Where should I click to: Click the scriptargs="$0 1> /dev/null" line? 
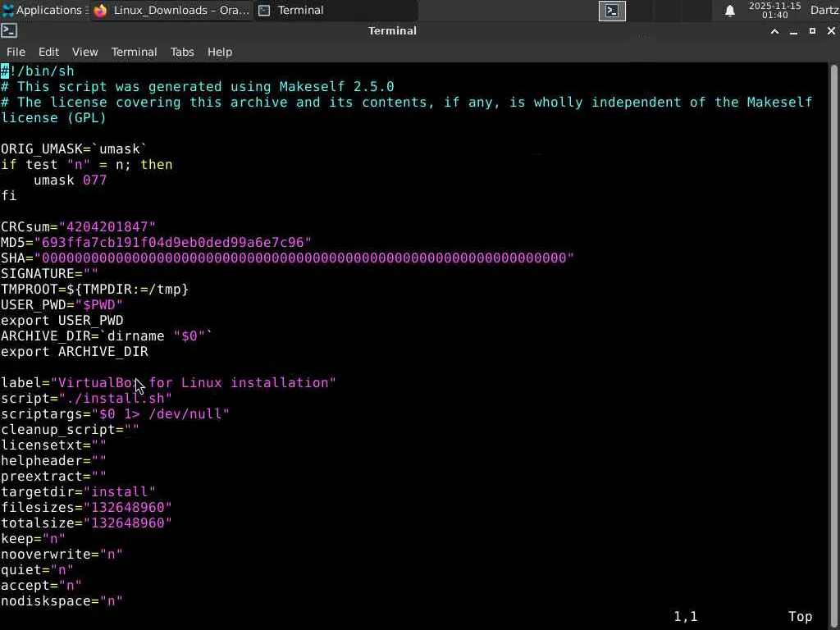(x=115, y=413)
